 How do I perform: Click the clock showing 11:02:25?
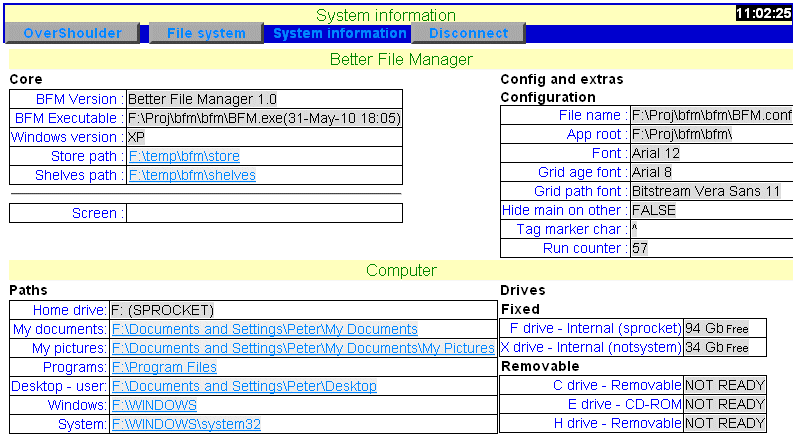pos(763,14)
